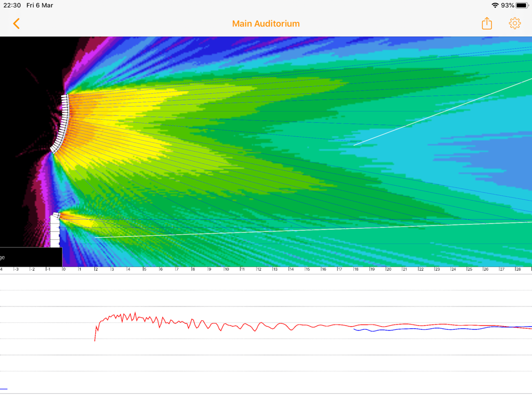Screen dimensions: 532x399
Task: Open the settings gear icon
Action: [x=514, y=23]
